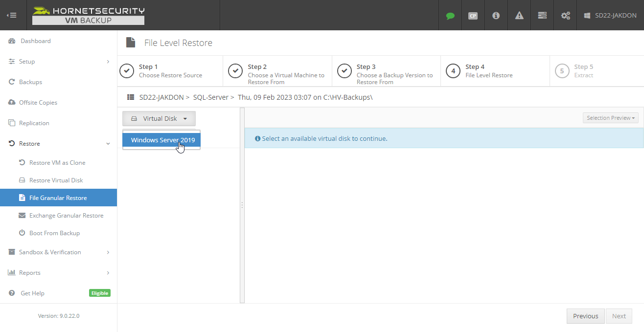Open the settings gears icon

tap(565, 15)
